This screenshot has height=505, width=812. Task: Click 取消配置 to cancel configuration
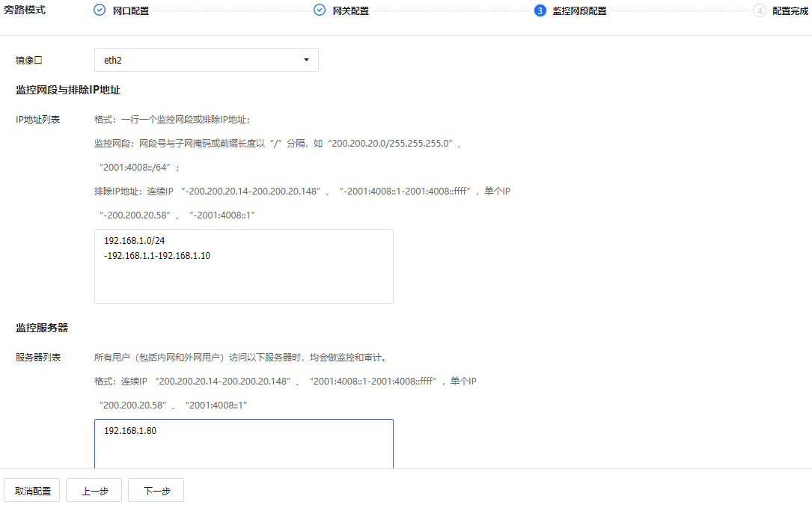tap(31, 490)
